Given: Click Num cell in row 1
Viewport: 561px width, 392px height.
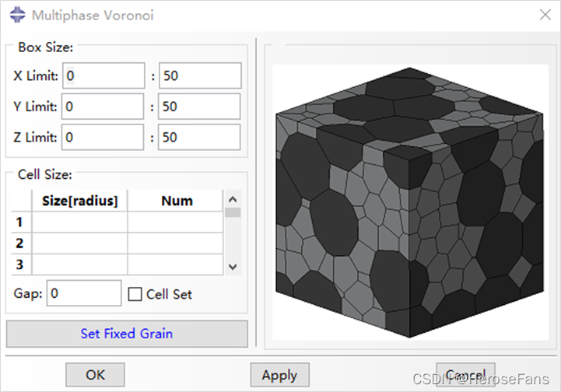Looking at the screenshot, I should [x=176, y=222].
